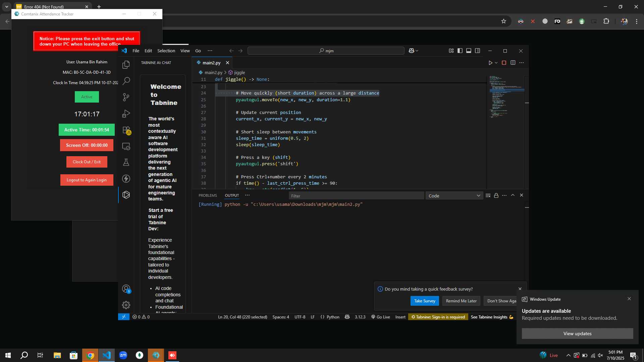The height and width of the screenshot is (362, 644).
Task: Open Chrome tab search dropdown
Action: (7, 7)
